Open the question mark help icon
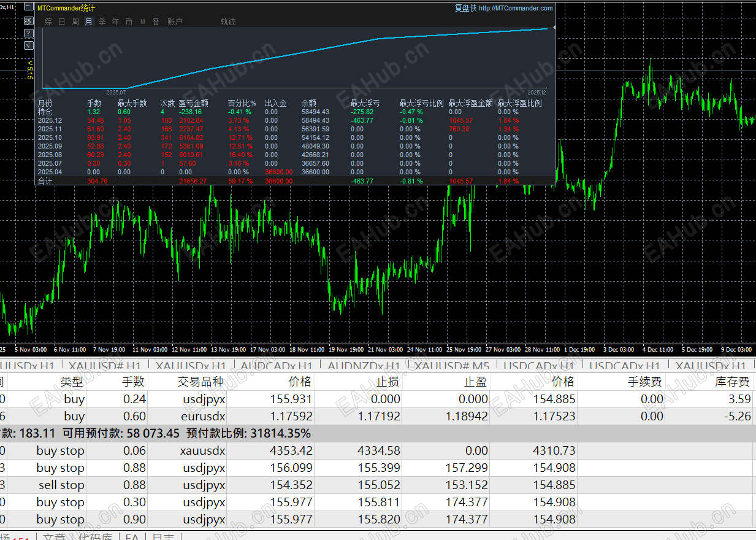Image resolution: width=756 pixels, height=540 pixels. [x=29, y=33]
